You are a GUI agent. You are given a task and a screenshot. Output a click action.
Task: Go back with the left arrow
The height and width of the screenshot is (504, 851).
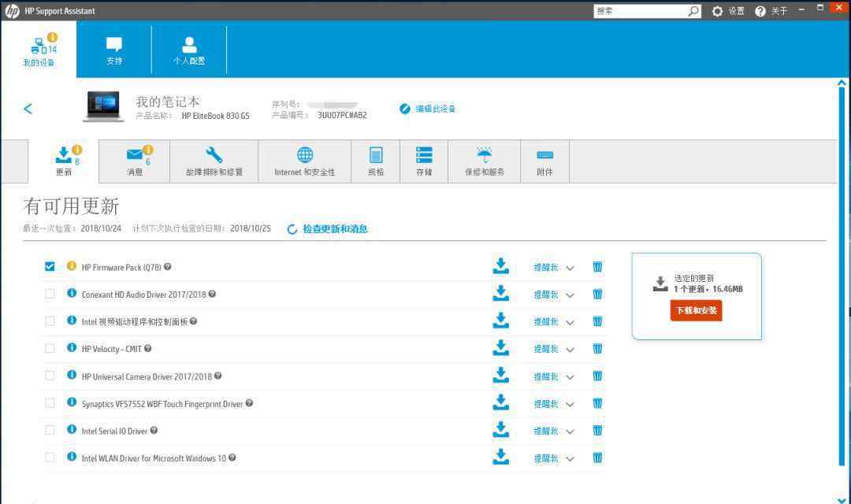(x=28, y=109)
